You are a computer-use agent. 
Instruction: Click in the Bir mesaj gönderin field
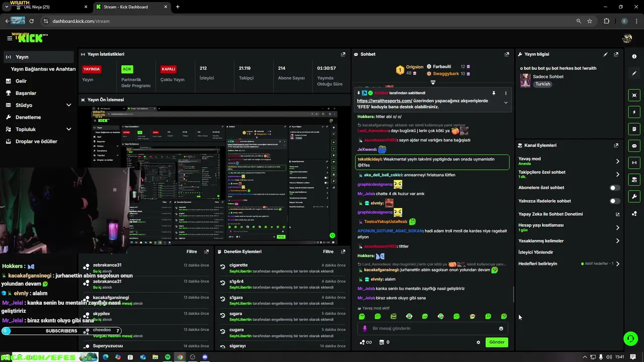click(433, 328)
